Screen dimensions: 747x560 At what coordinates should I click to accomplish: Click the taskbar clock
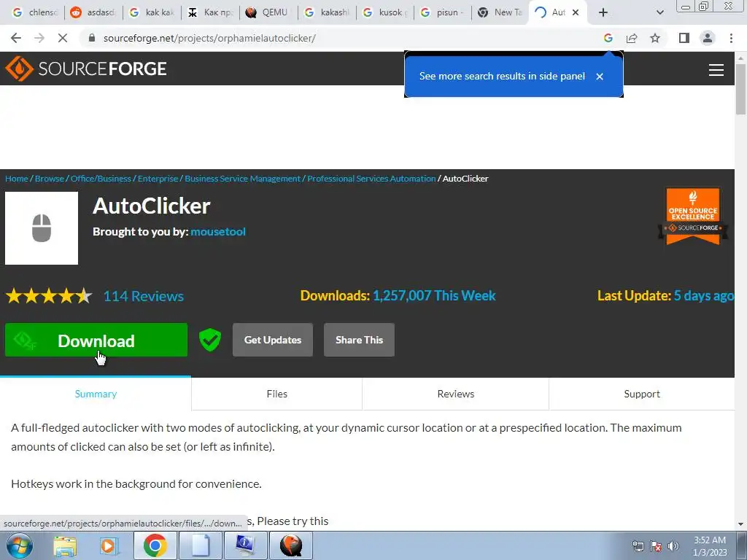(x=710, y=546)
